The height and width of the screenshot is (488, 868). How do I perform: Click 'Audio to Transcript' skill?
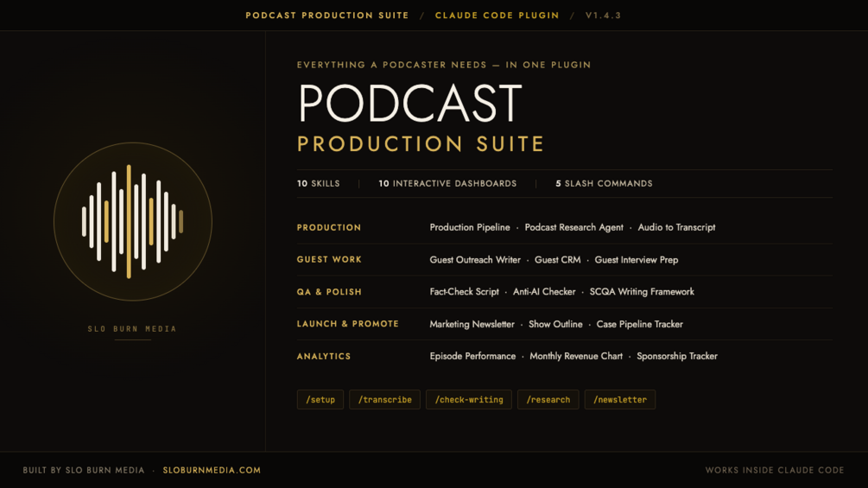676,227
